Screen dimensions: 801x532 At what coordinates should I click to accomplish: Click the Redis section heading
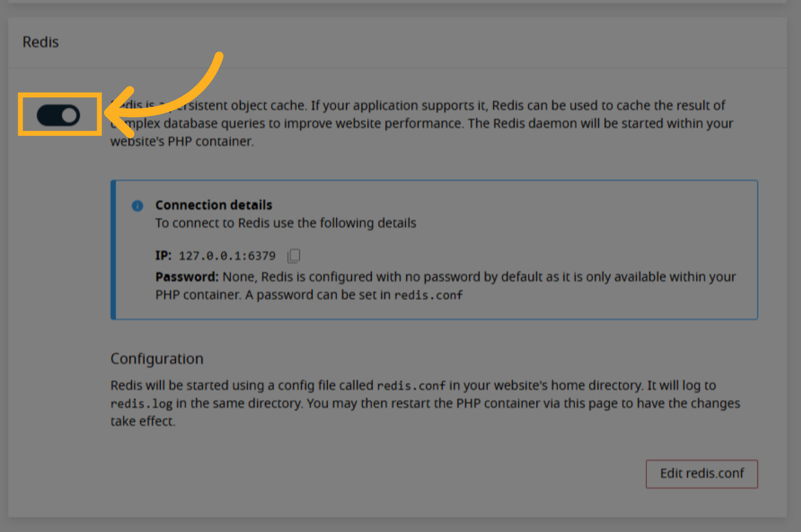[40, 42]
